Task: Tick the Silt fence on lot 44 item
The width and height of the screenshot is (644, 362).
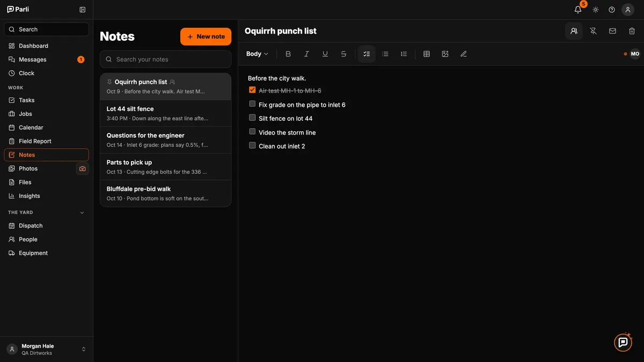Action: click(252, 117)
